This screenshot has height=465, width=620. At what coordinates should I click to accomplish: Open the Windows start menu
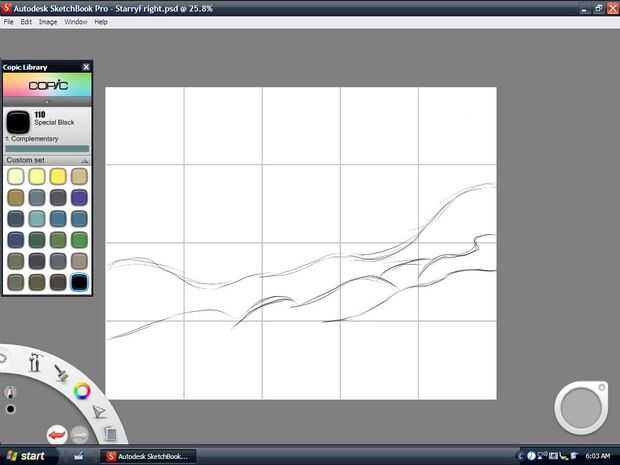click(26, 456)
